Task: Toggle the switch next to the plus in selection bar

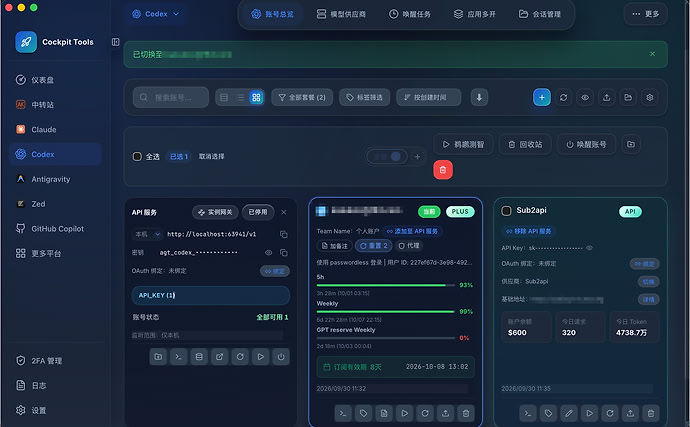Action: (387, 156)
